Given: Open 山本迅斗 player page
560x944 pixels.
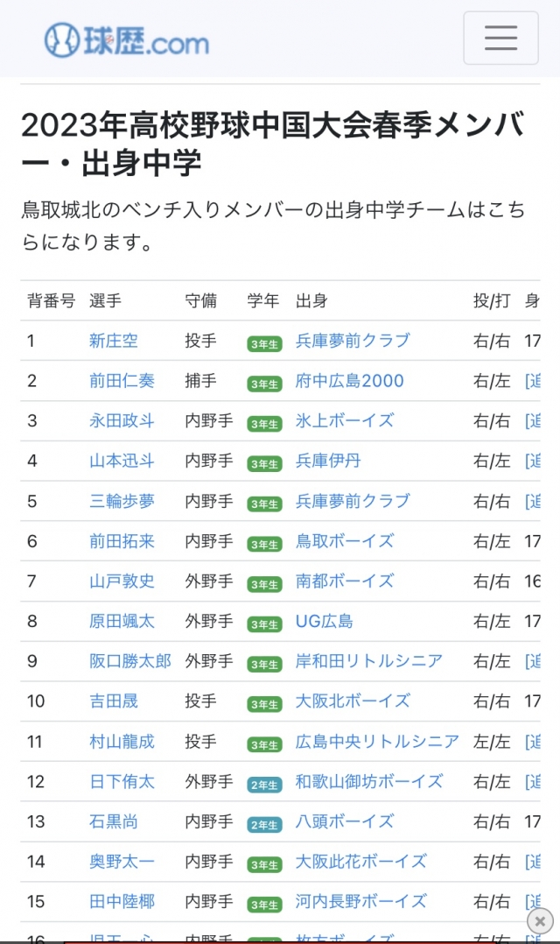Looking at the screenshot, I should click(x=122, y=461).
